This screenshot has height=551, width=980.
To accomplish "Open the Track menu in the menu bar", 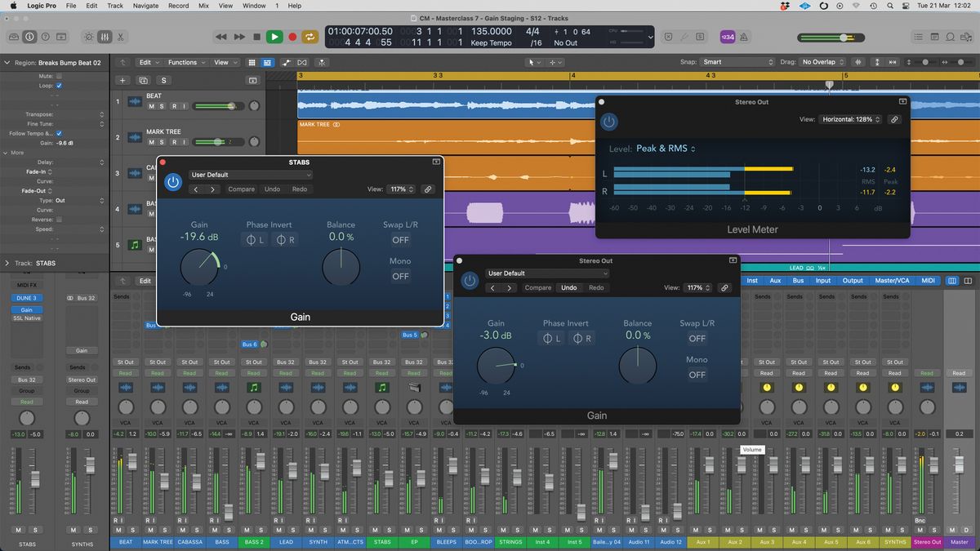I will pyautogui.click(x=114, y=6).
